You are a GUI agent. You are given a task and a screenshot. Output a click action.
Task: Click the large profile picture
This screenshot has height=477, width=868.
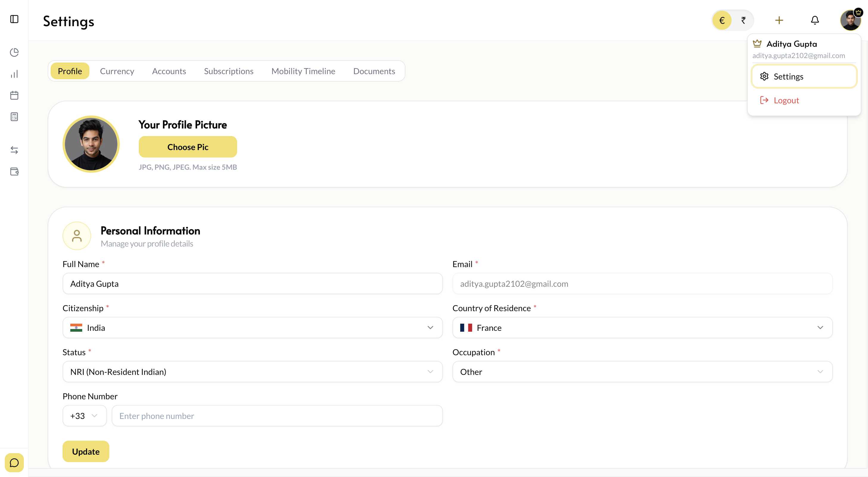[91, 144]
